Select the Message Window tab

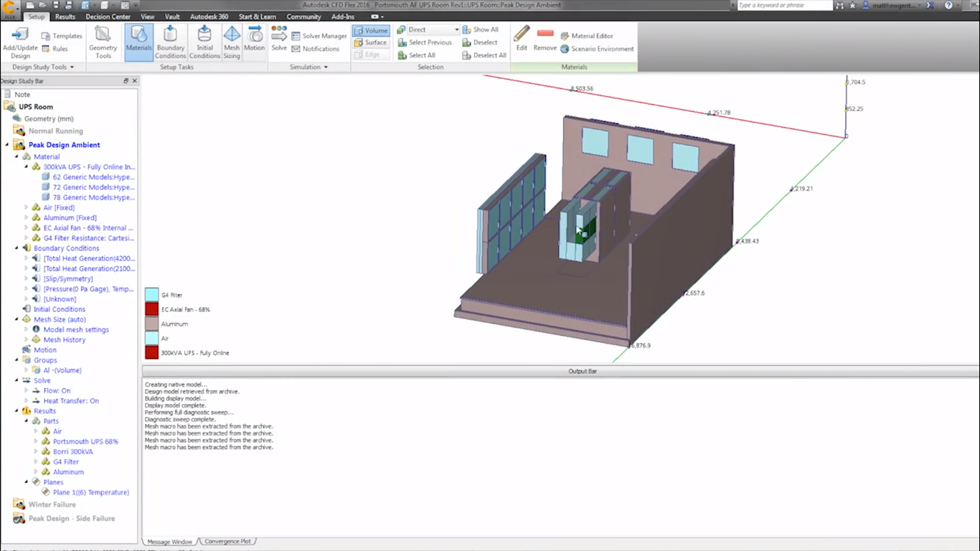169,542
